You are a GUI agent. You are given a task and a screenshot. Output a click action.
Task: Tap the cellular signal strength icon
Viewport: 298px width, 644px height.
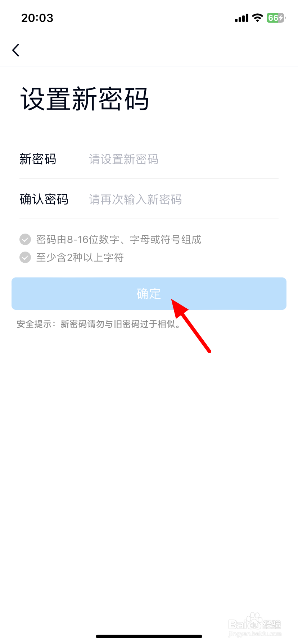point(241,18)
